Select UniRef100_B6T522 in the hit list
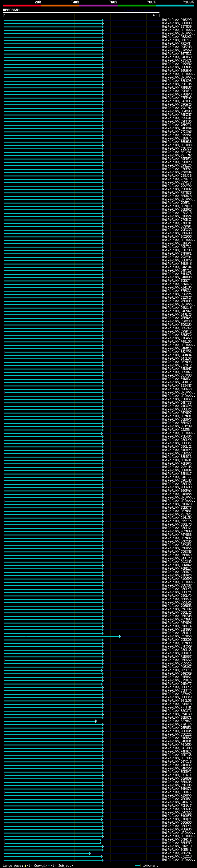The height and width of the screenshot is (868, 197). pyautogui.click(x=177, y=54)
